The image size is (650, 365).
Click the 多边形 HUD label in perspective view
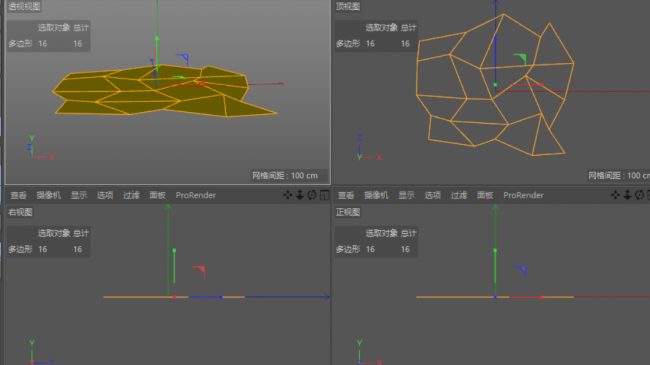click(x=20, y=44)
